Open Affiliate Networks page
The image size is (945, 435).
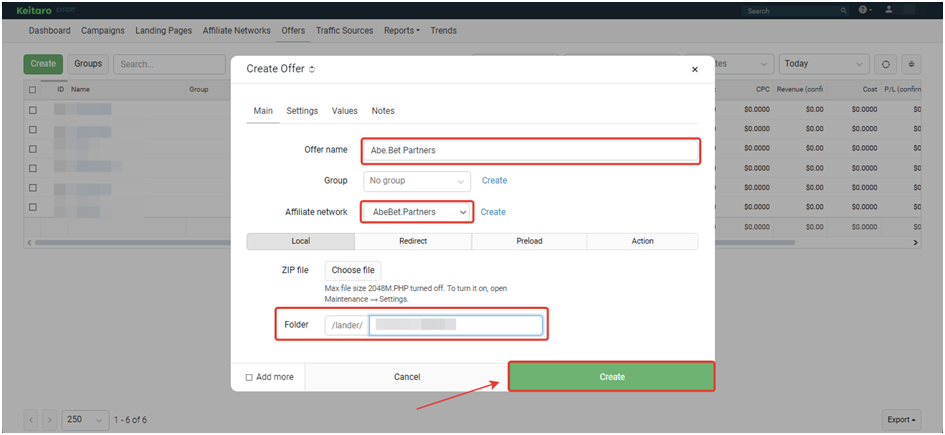pyautogui.click(x=236, y=31)
